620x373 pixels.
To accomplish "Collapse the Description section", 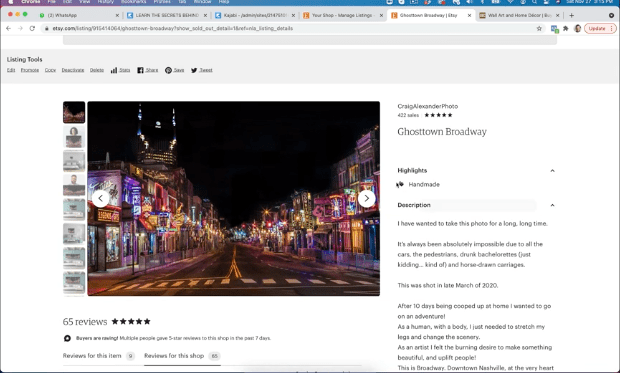I will (x=552, y=205).
